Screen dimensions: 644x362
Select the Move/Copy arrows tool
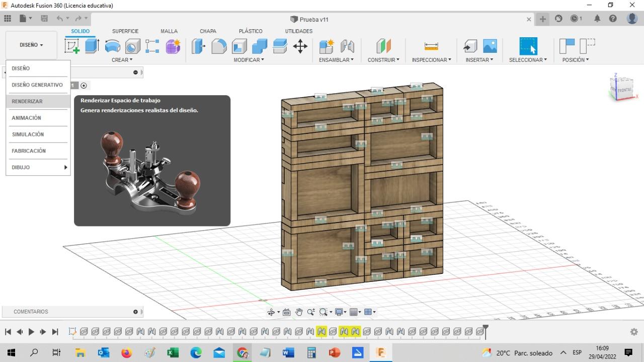pyautogui.click(x=300, y=46)
